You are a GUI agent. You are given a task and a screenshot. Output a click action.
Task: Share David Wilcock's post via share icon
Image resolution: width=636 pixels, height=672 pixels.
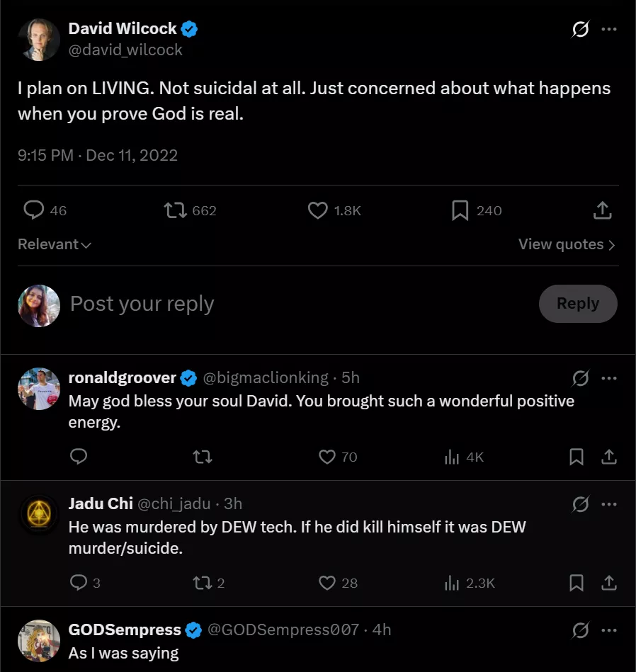click(602, 210)
